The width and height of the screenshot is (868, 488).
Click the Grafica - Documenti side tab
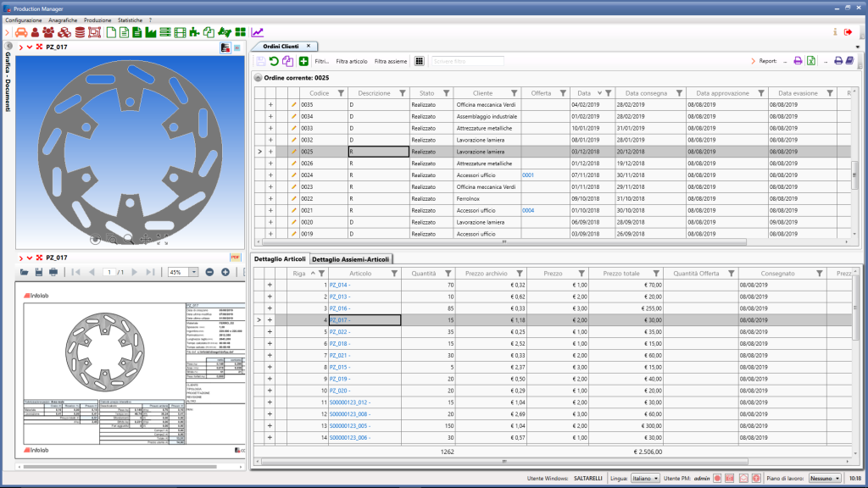click(x=8, y=81)
